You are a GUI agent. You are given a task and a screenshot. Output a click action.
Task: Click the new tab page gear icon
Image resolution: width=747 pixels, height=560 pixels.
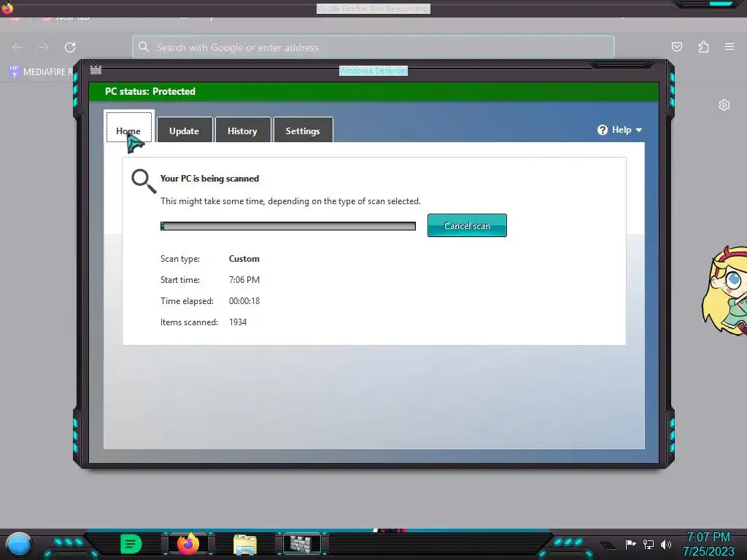tap(724, 105)
